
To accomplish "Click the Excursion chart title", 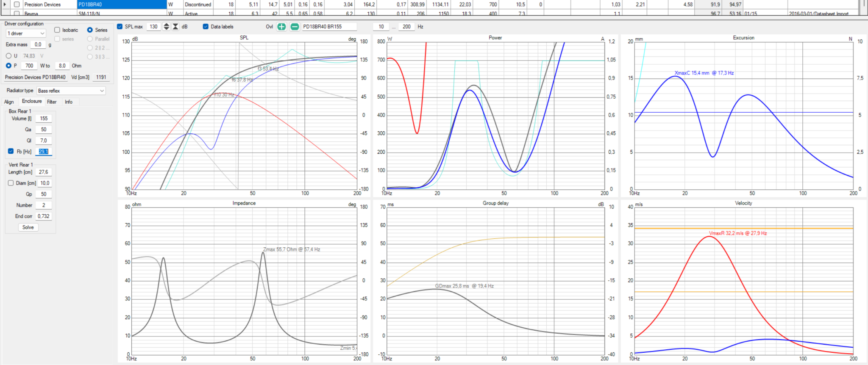I will coord(743,38).
